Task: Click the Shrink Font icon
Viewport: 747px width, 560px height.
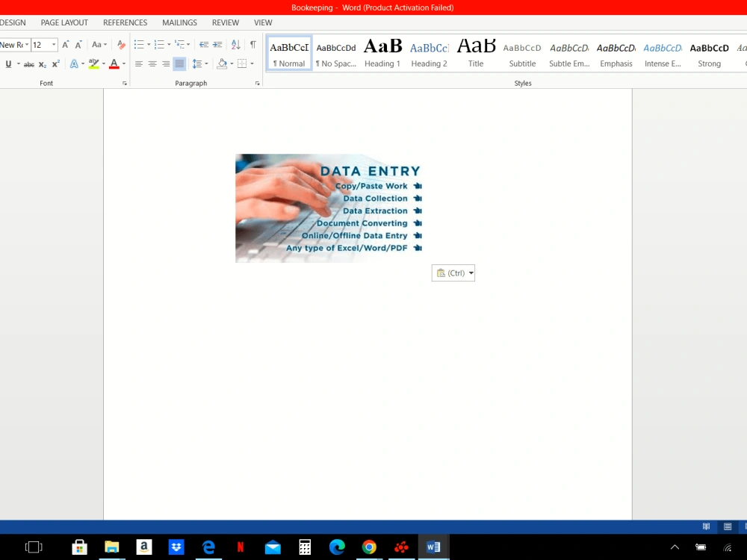Action: [x=78, y=45]
